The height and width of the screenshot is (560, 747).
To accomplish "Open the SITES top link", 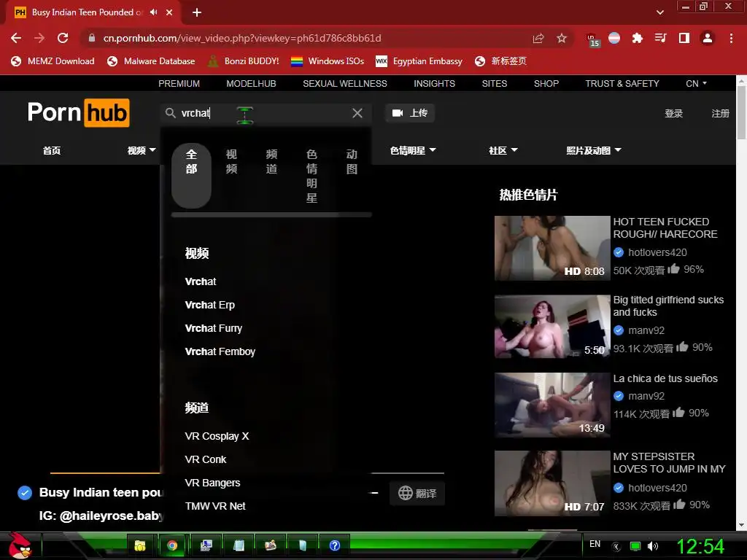I will [x=494, y=83].
